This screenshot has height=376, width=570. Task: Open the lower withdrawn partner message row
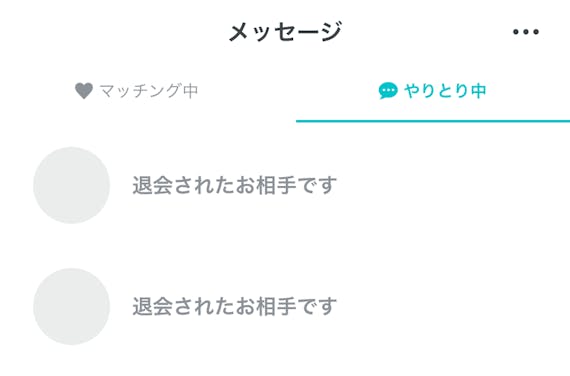tap(285, 307)
